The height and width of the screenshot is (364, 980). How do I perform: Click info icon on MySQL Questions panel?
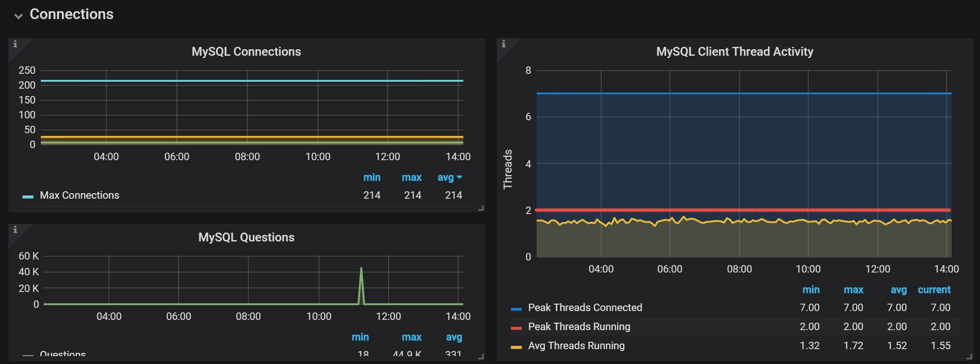pyautogui.click(x=15, y=230)
